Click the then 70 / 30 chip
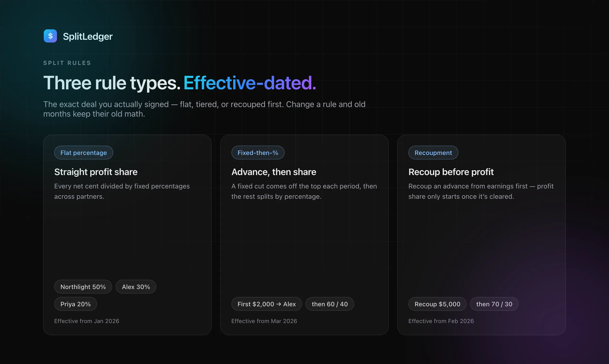The width and height of the screenshot is (609, 364). pos(494,304)
